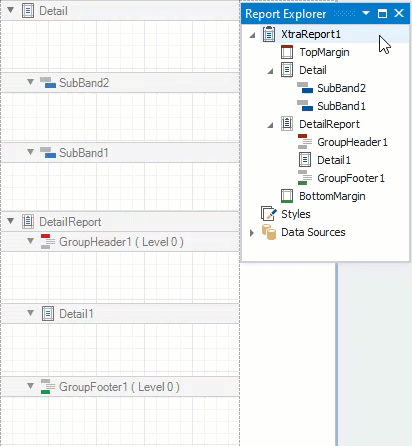Select the GroupFooter1 icon in the tree
Image resolution: width=412 pixels, height=446 pixels.
(x=305, y=178)
